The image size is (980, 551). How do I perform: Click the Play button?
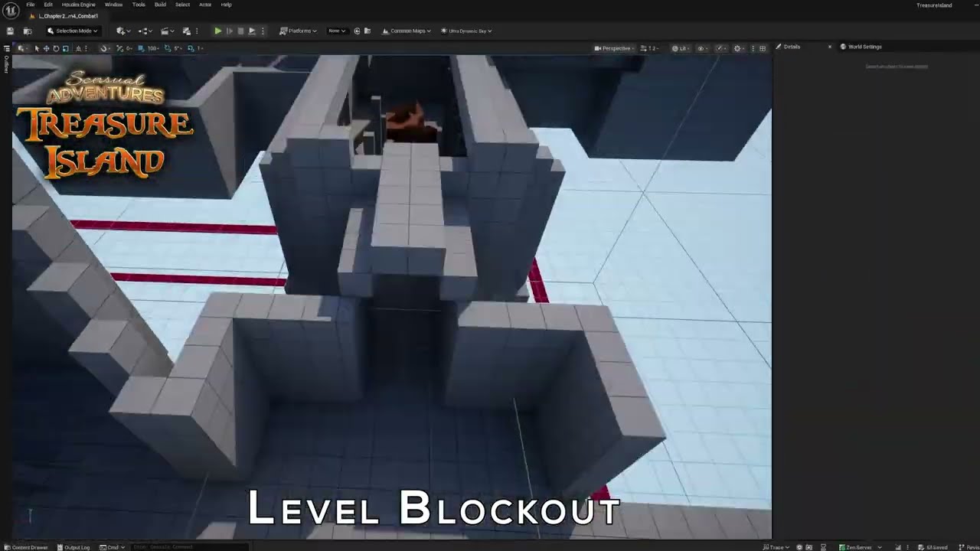[218, 31]
